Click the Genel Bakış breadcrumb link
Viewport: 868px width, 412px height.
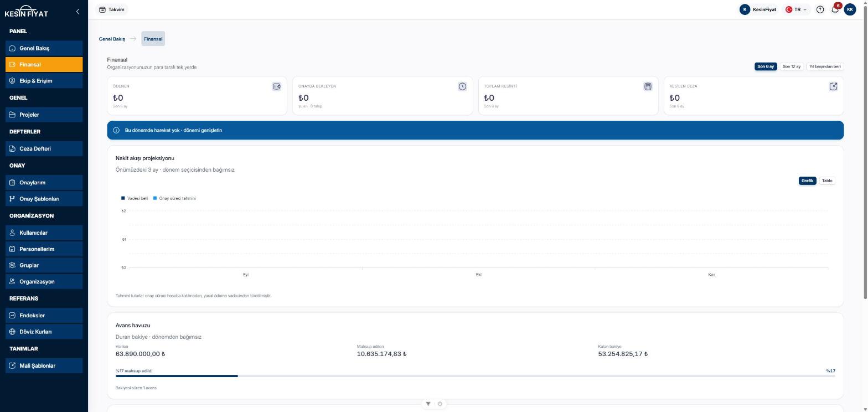[112, 39]
